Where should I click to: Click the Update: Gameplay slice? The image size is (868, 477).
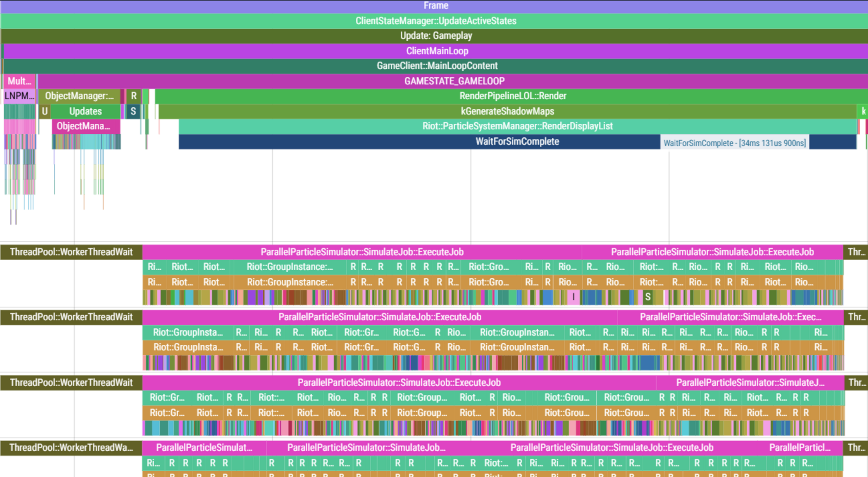click(436, 36)
